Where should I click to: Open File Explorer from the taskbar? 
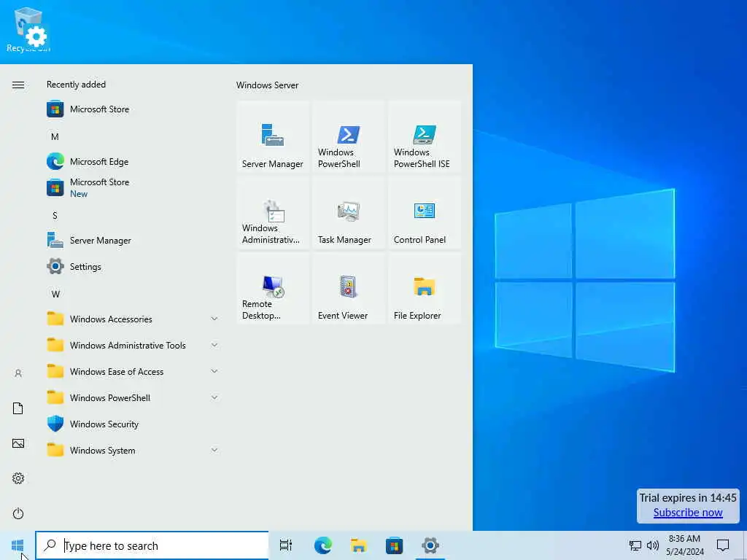pos(358,545)
